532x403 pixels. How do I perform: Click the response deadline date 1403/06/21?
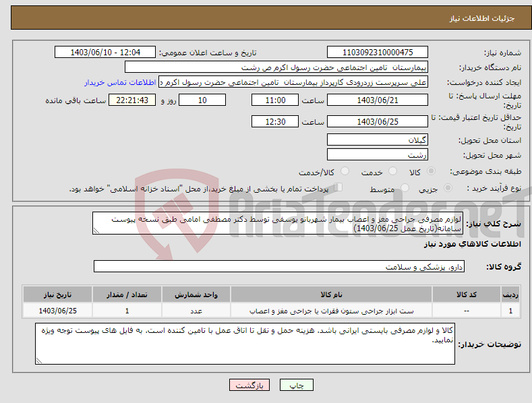(x=378, y=100)
